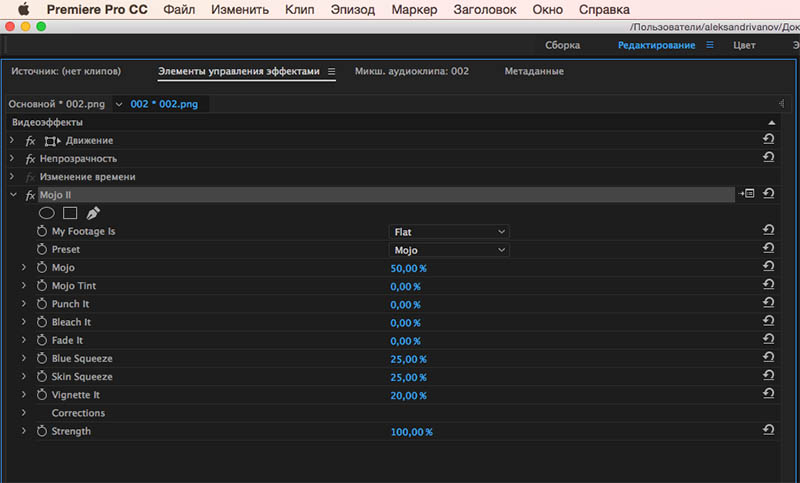Screen dimensions: 800x483
Task: Reset the My Footage Is parameter
Action: (768, 230)
